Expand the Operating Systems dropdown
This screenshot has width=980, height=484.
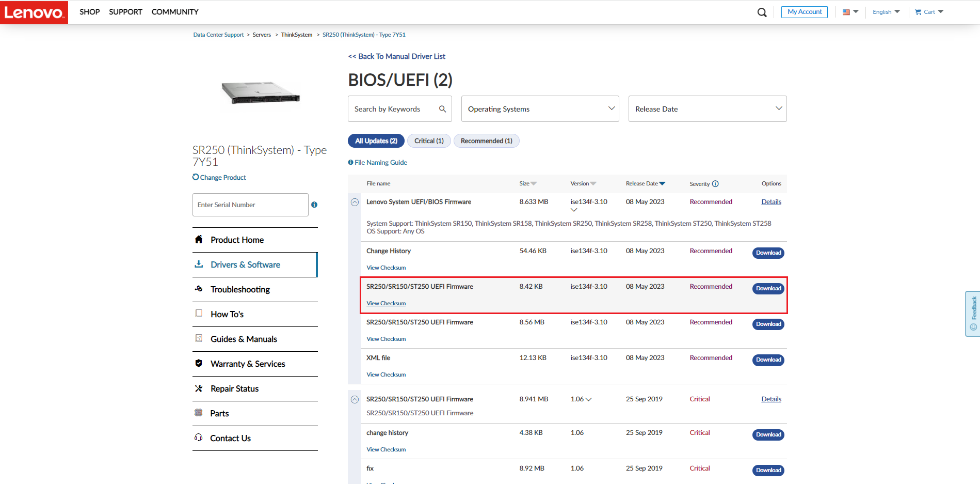(x=540, y=109)
